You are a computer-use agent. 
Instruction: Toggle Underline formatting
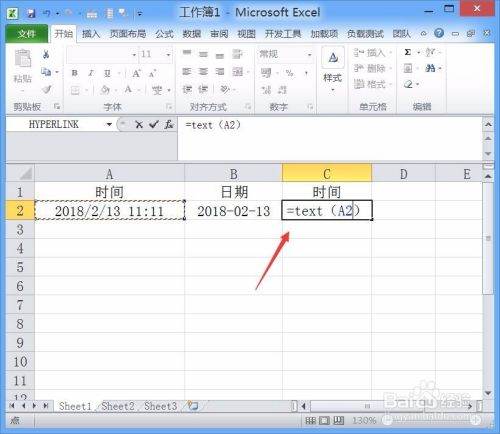point(107,73)
